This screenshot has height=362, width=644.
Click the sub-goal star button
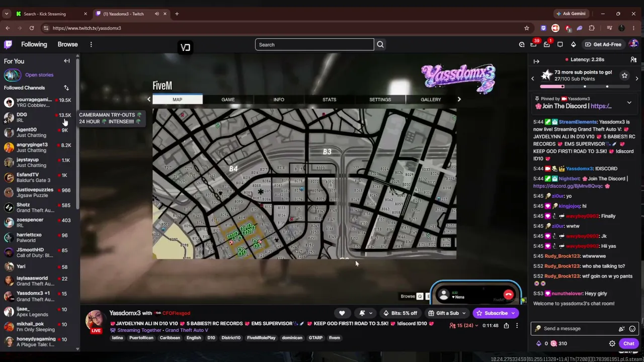(x=624, y=75)
